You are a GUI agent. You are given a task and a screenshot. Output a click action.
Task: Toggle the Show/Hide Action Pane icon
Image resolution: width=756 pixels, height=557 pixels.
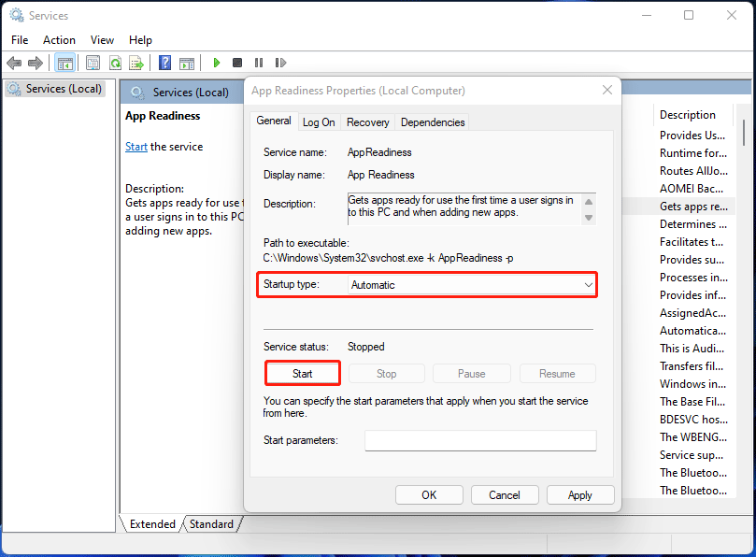pyautogui.click(x=187, y=63)
